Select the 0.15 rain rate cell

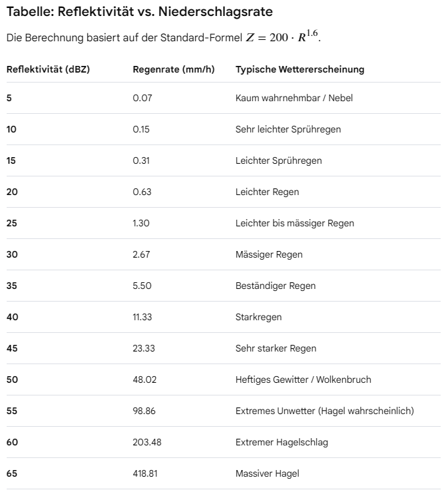tap(141, 129)
